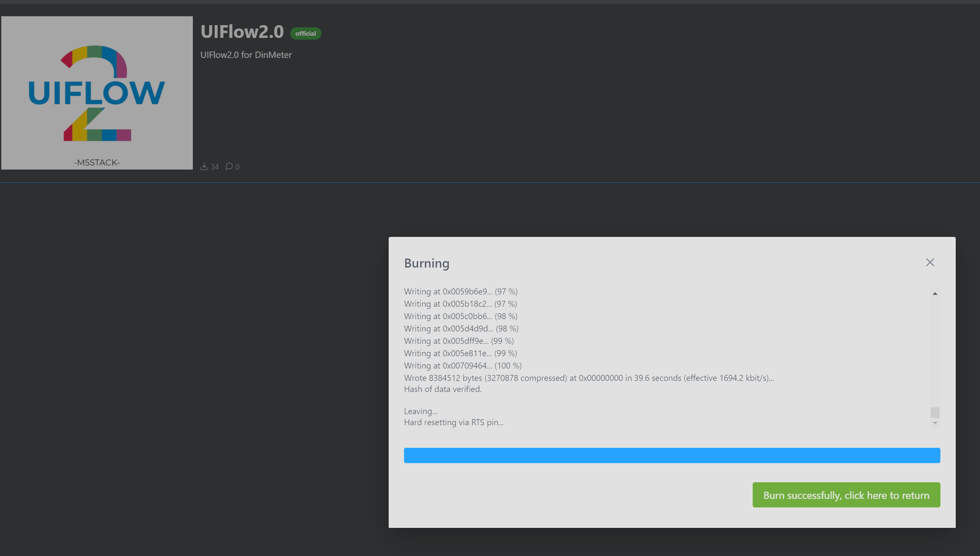Click the download count 34
The height and width of the screenshot is (556, 980).
tap(215, 167)
